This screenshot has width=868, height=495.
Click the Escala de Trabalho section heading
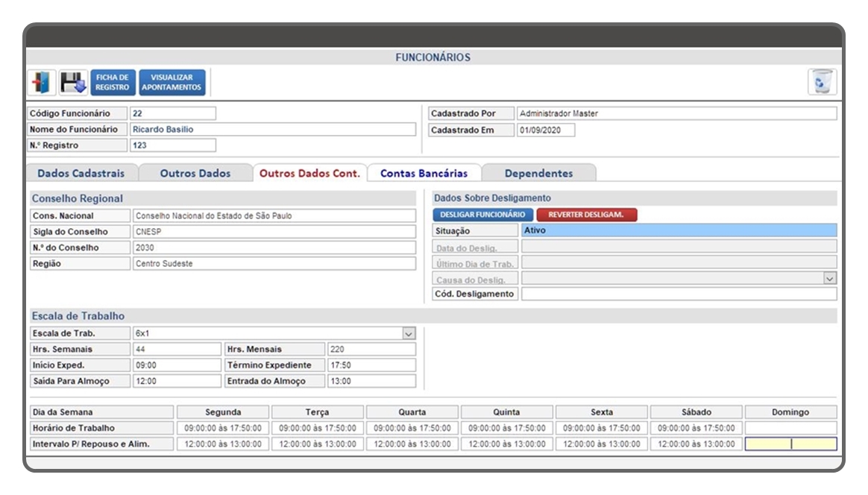pyautogui.click(x=78, y=315)
